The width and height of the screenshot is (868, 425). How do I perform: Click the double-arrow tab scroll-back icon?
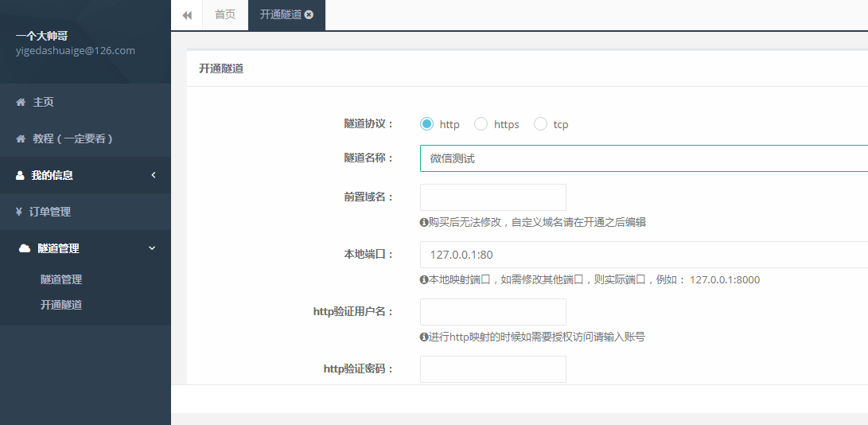187,15
